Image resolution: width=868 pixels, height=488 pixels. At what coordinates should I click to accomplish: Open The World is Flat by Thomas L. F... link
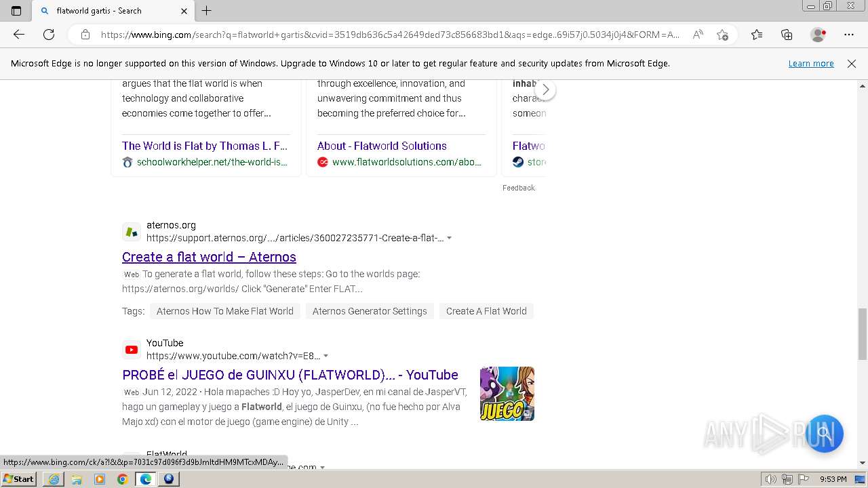coord(205,146)
